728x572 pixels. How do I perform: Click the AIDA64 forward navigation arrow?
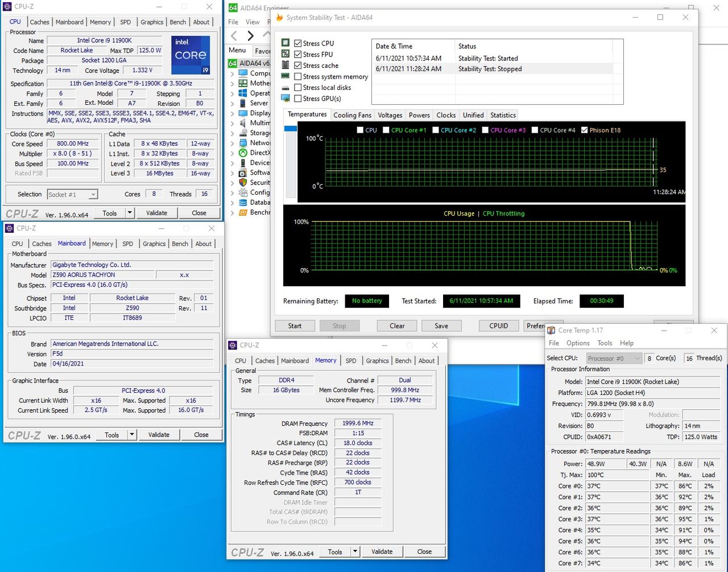pyautogui.click(x=250, y=36)
